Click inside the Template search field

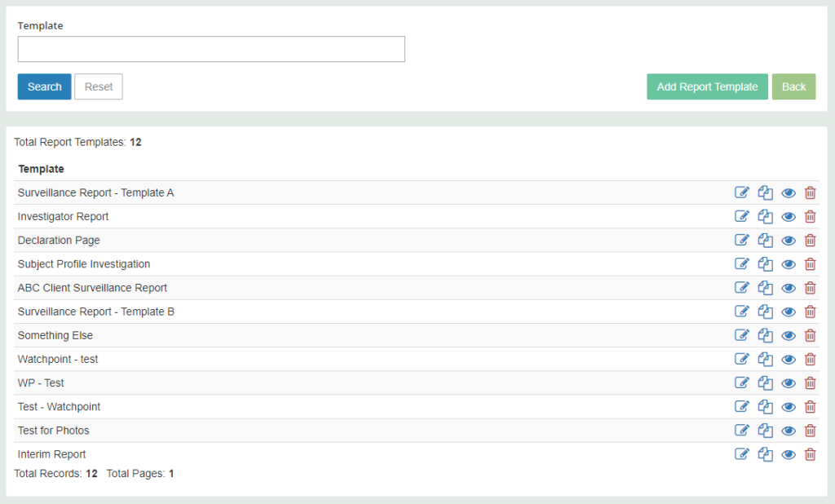point(210,49)
